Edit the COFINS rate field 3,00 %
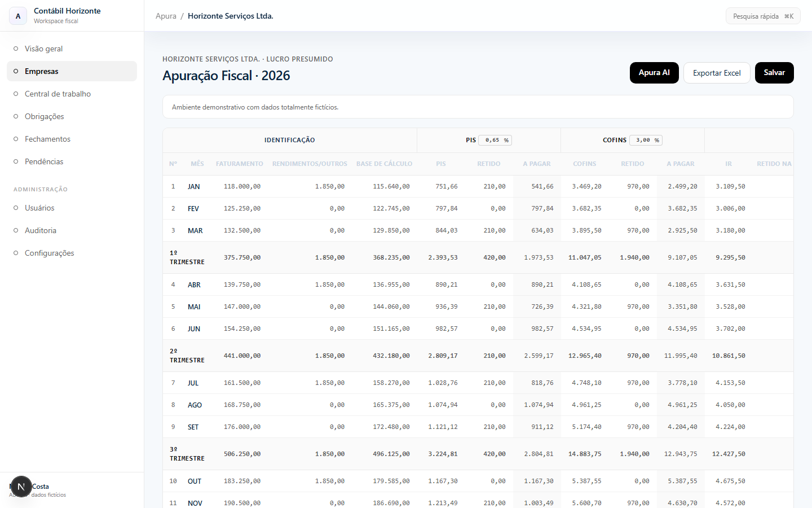This screenshot has width=812, height=508. coord(646,140)
